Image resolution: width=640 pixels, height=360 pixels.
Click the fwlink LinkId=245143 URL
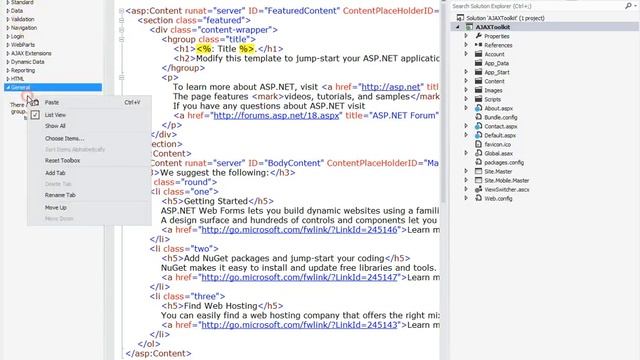click(x=299, y=325)
